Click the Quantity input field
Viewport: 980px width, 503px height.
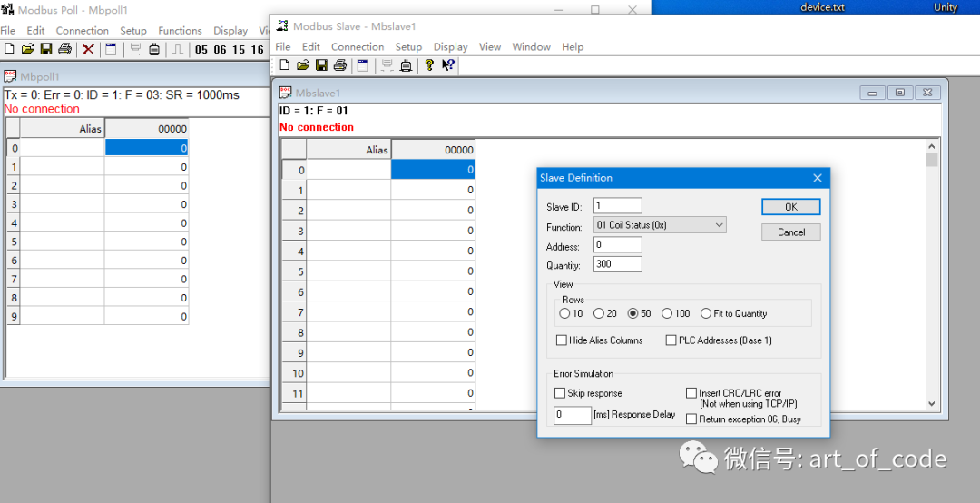coord(617,265)
